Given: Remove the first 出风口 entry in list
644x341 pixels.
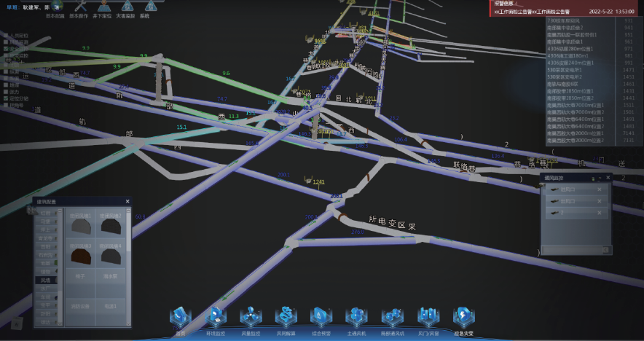Looking at the screenshot, I should 600,190.
